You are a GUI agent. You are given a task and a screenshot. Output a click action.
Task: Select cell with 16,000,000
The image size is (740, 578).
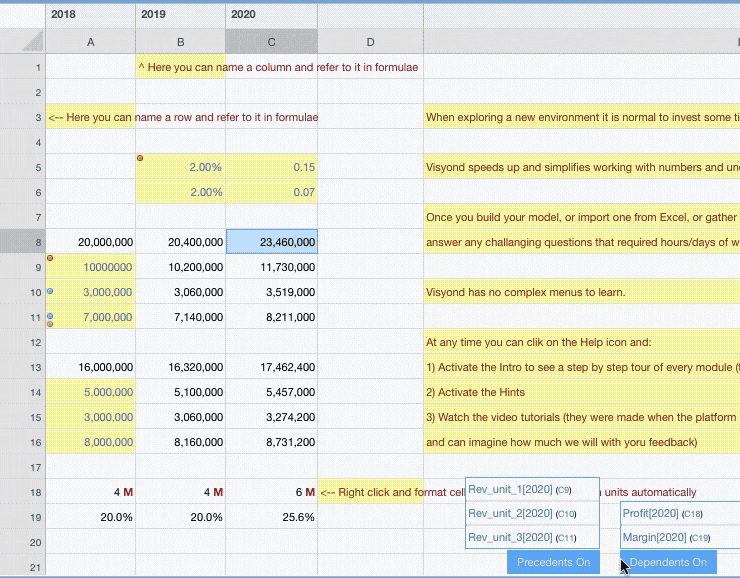[x=91, y=367]
